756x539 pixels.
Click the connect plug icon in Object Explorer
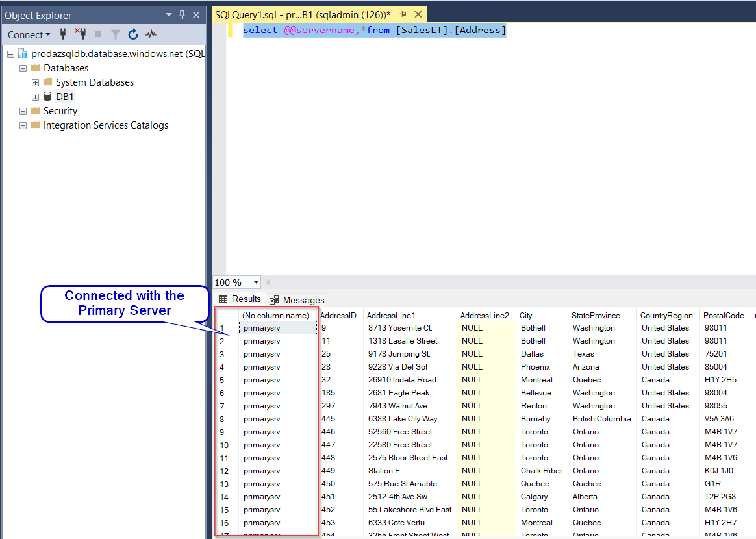point(63,34)
